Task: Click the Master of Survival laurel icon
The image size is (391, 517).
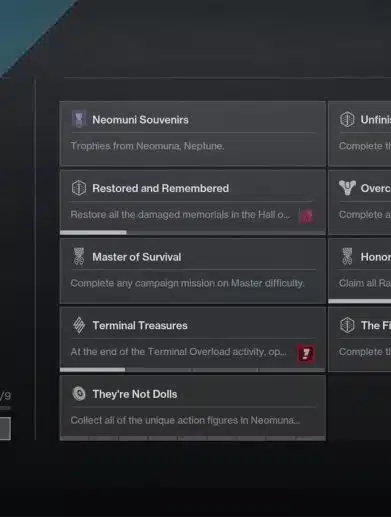Action: click(79, 257)
